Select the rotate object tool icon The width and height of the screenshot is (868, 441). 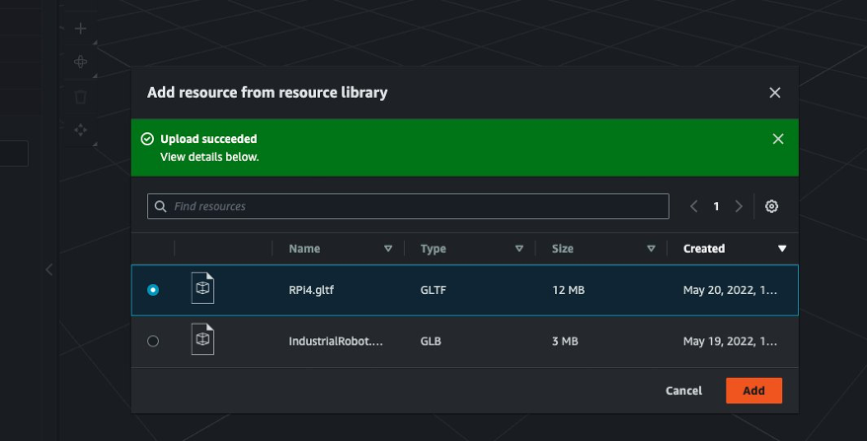pyautogui.click(x=81, y=62)
